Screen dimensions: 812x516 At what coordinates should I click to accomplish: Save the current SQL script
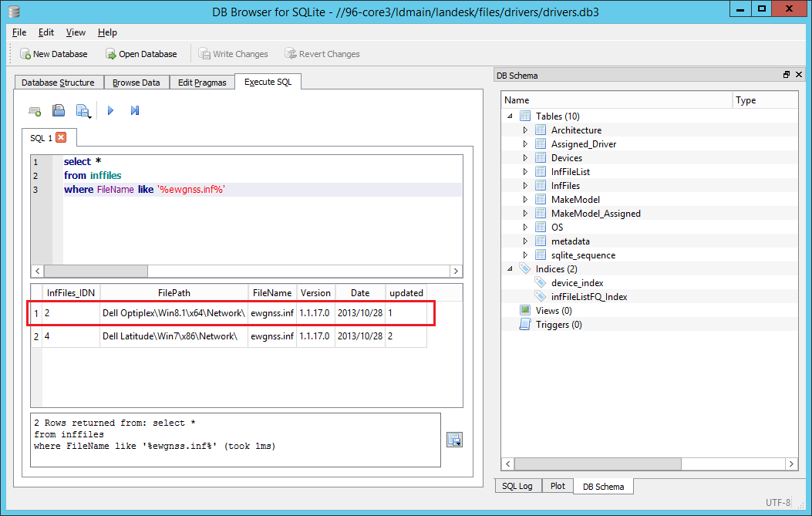point(83,110)
